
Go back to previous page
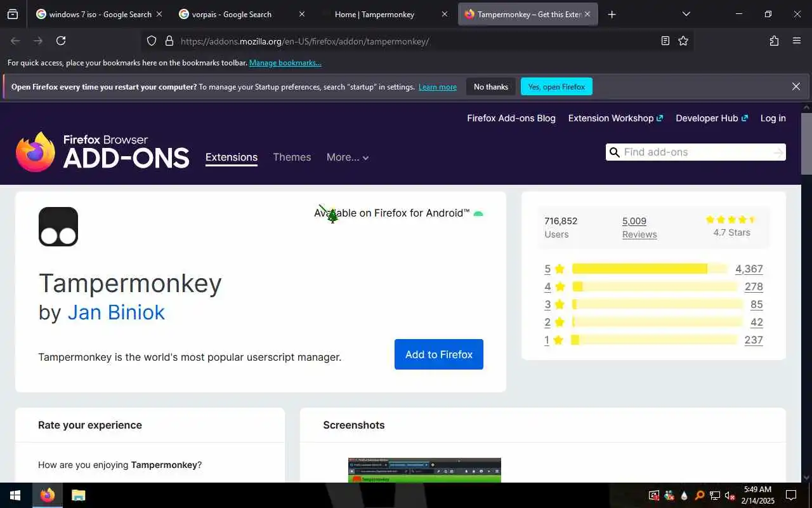[15, 41]
